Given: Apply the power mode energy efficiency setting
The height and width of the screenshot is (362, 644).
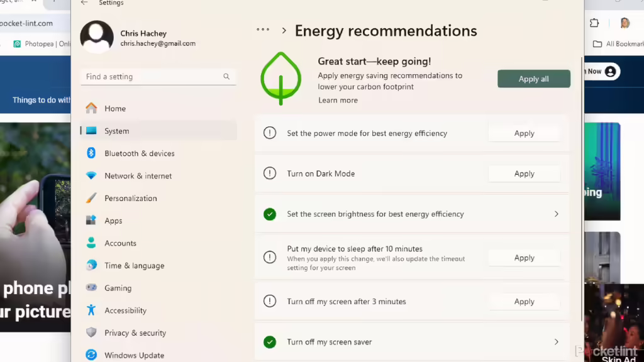Looking at the screenshot, I should point(524,133).
